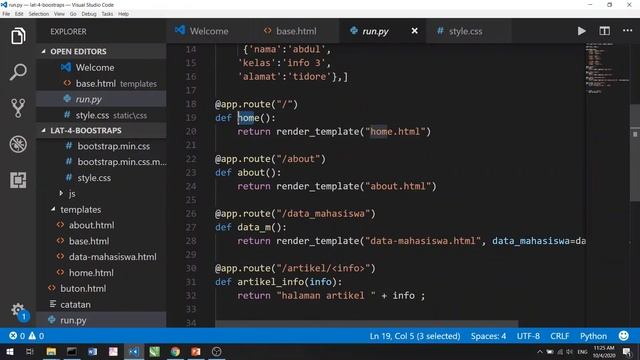Change language mode via Python entry
Viewport: 640px width, 360px height.
click(x=593, y=336)
